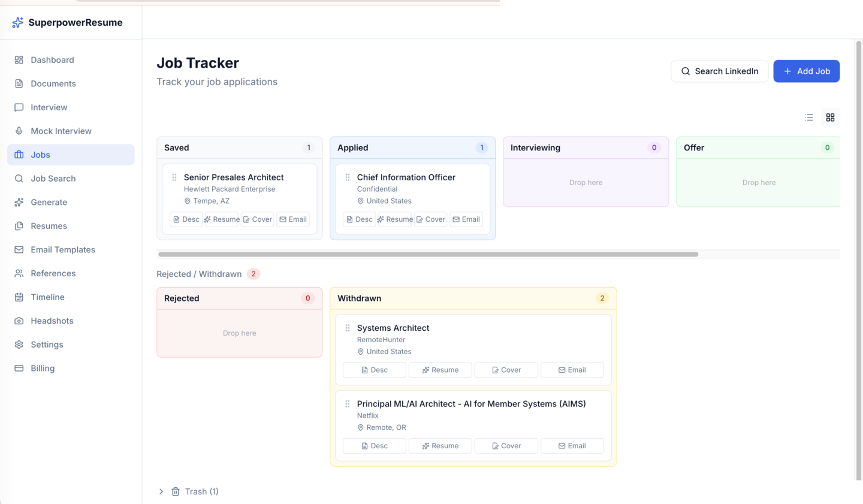Viewport: 863px width, 504px height.
Task: Click the Email Templates envelope icon
Action: 19,249
